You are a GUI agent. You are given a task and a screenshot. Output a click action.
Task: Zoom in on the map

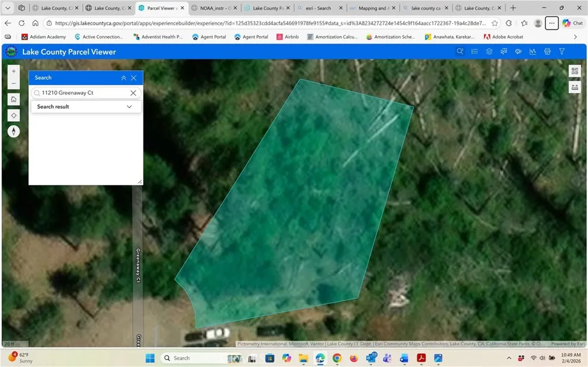[x=14, y=71]
